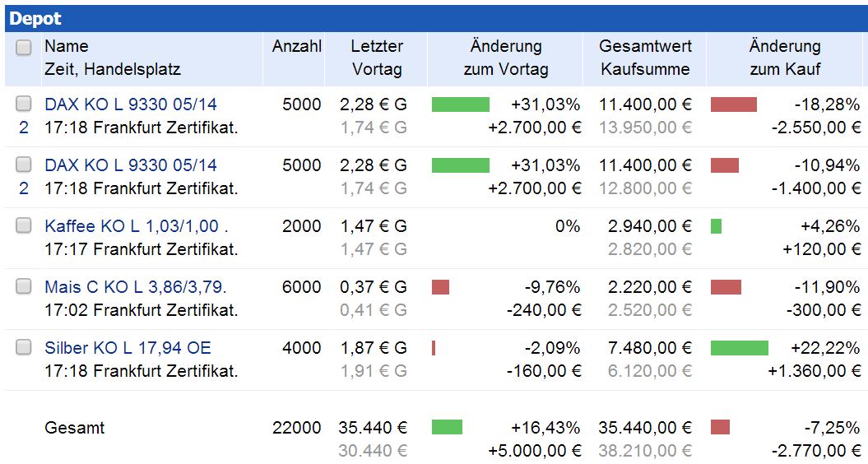
Task: Check the second DAX KO L 9330 row
Action: tap(24, 165)
